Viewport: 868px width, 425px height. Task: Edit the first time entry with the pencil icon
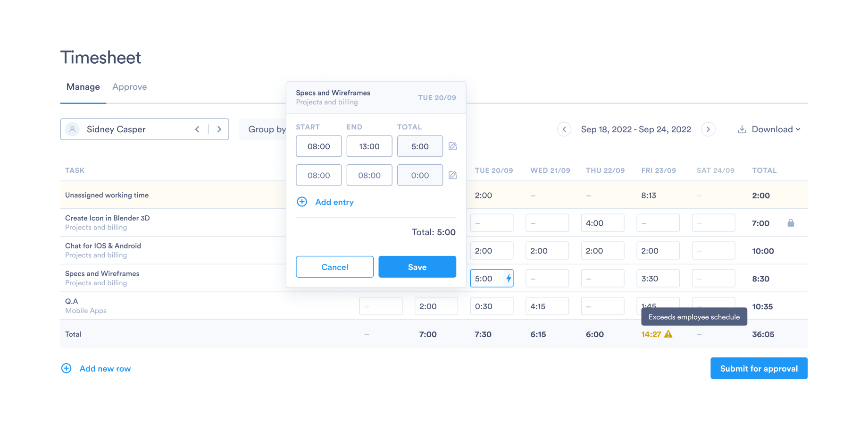tap(452, 146)
